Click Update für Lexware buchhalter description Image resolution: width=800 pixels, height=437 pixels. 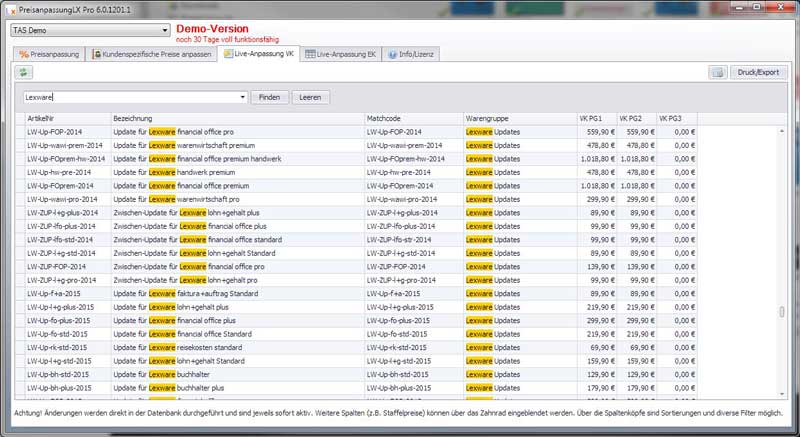[x=161, y=374]
